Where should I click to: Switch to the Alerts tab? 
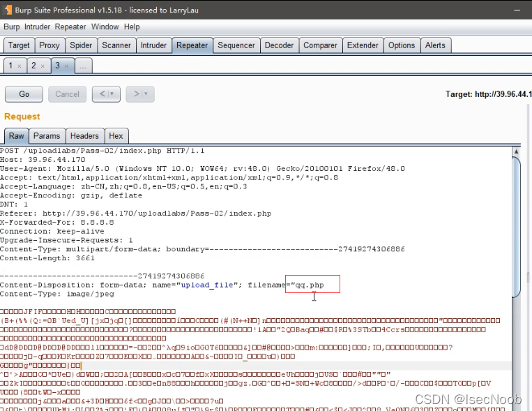point(435,45)
